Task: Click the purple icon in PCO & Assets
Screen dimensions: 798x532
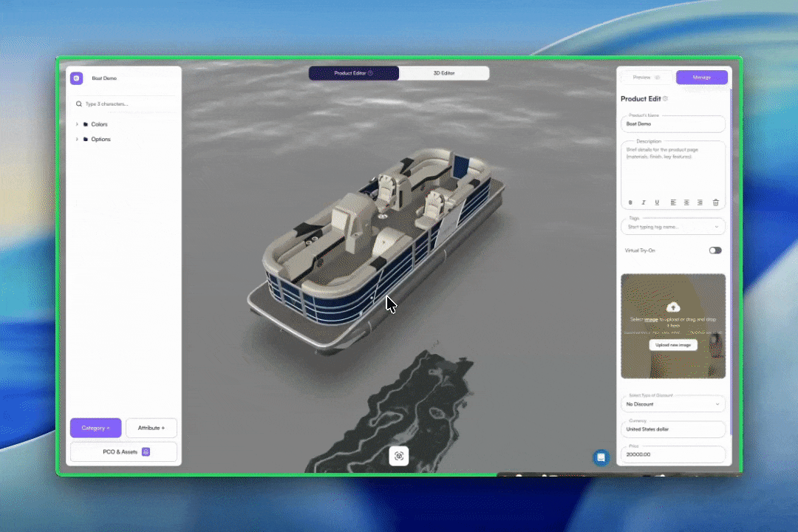Action: point(146,451)
